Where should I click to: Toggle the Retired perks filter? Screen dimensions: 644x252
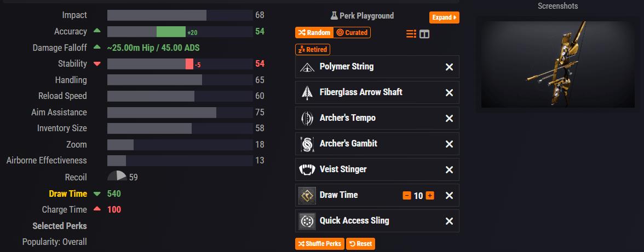tap(312, 49)
